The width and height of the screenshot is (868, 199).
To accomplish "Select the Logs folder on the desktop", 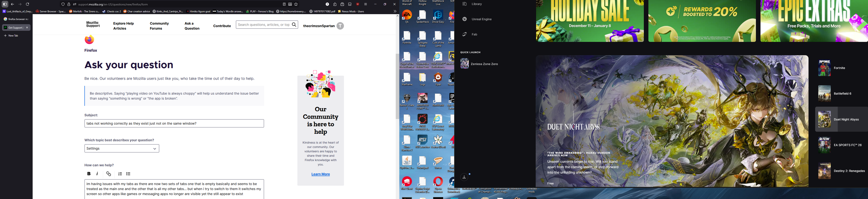I will click(x=423, y=79).
